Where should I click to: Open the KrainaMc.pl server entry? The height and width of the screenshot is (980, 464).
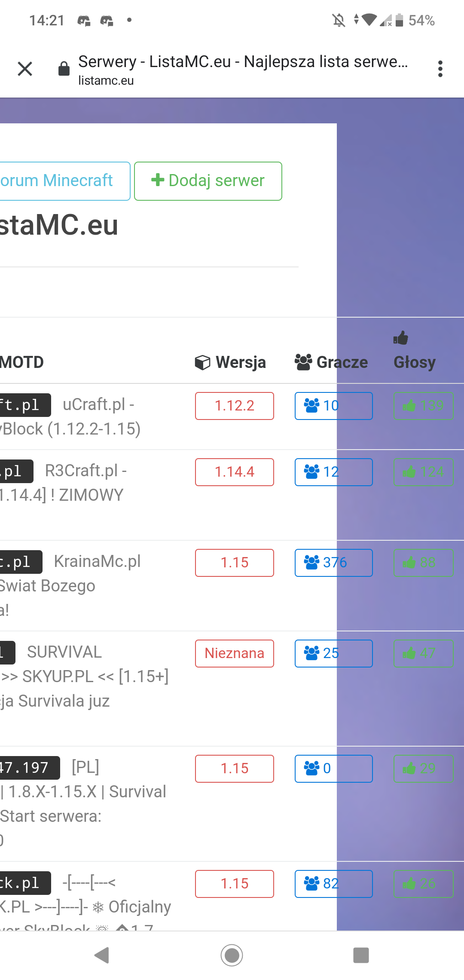click(97, 561)
